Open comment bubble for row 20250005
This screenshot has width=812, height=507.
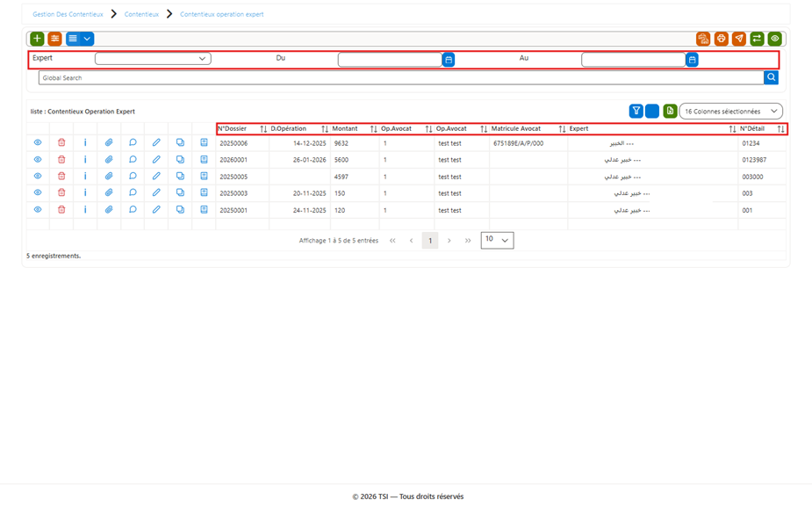(x=133, y=176)
